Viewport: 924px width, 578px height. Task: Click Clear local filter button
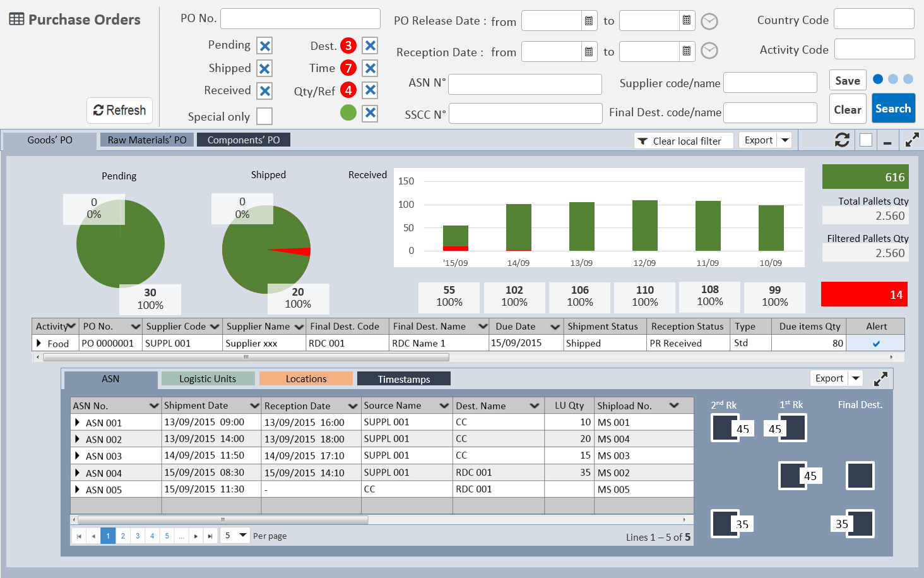point(684,141)
